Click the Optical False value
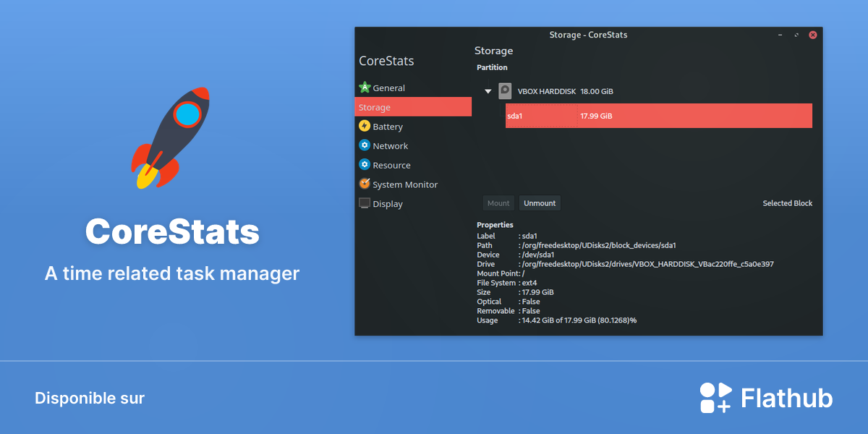The width and height of the screenshot is (868, 434). [531, 302]
